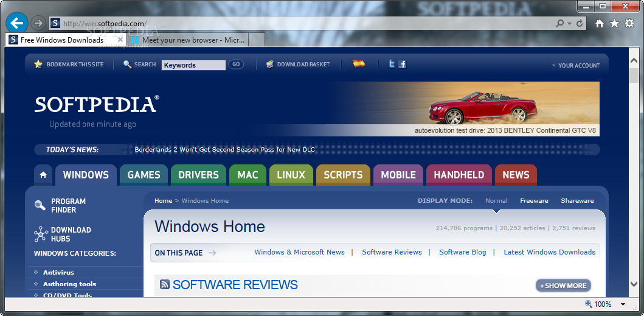Select the MAC navigation tab
The width and height of the screenshot is (644, 316).
click(248, 175)
